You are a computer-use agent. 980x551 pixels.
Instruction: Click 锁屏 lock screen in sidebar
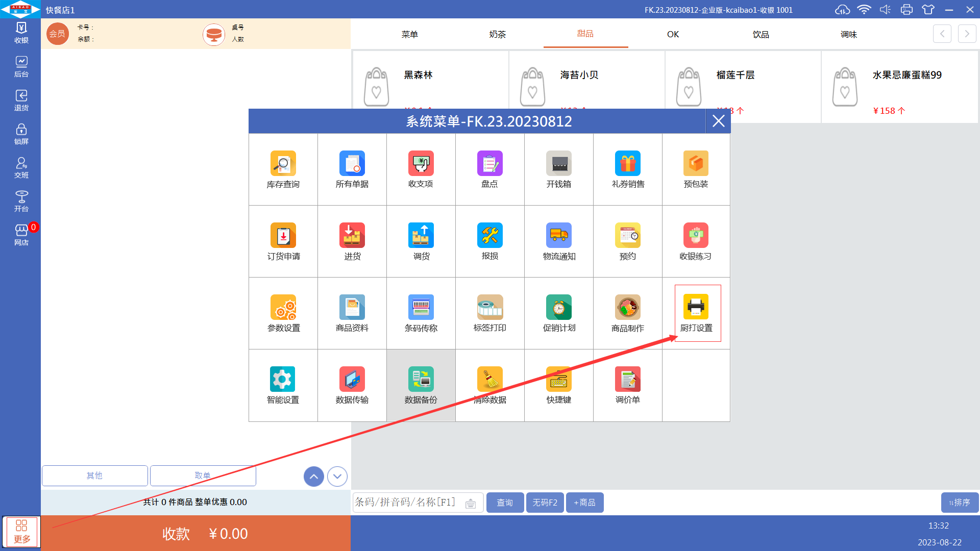pos(21,134)
